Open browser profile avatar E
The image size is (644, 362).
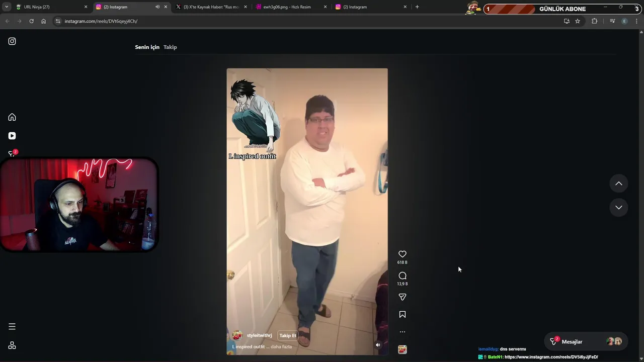pos(625,21)
